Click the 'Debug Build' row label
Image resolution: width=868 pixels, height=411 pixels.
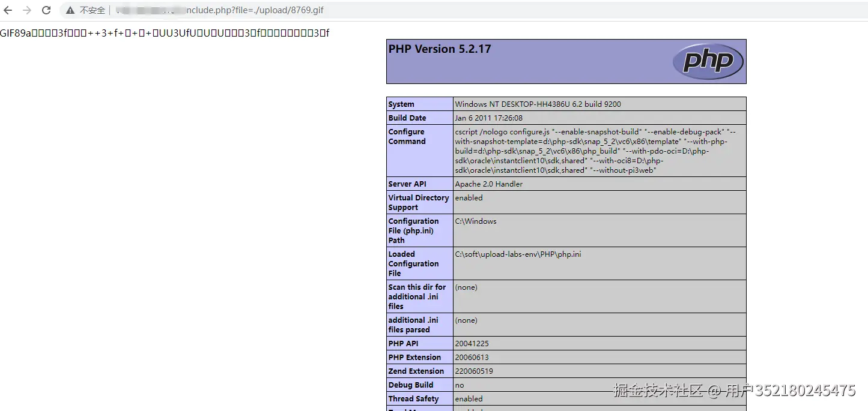(411, 385)
